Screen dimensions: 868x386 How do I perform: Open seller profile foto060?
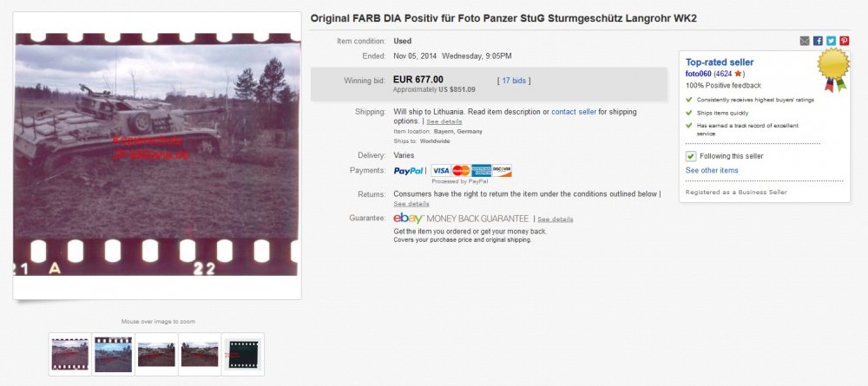698,74
